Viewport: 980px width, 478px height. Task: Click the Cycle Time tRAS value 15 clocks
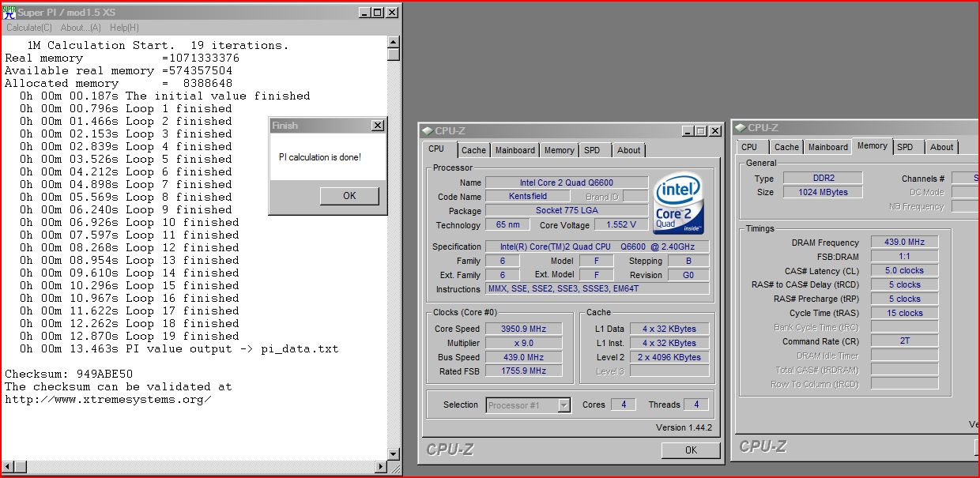pos(905,313)
